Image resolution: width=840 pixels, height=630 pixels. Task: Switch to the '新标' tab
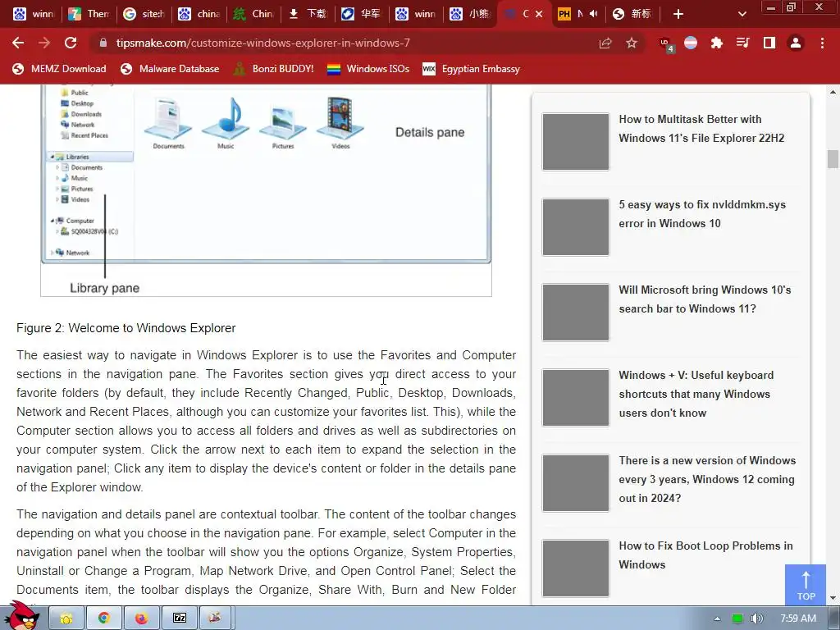tap(632, 14)
